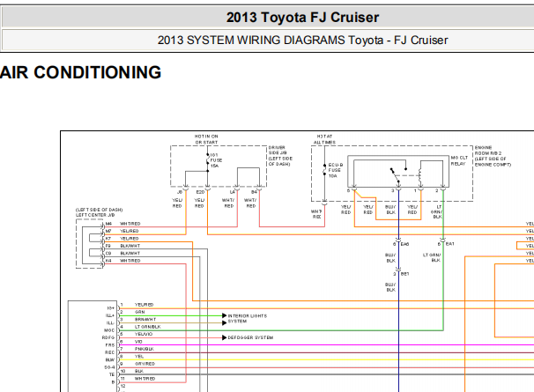This screenshot has height=392, width=534.
Task: Select the YEL wire label on pin 8
Action: click(x=139, y=357)
